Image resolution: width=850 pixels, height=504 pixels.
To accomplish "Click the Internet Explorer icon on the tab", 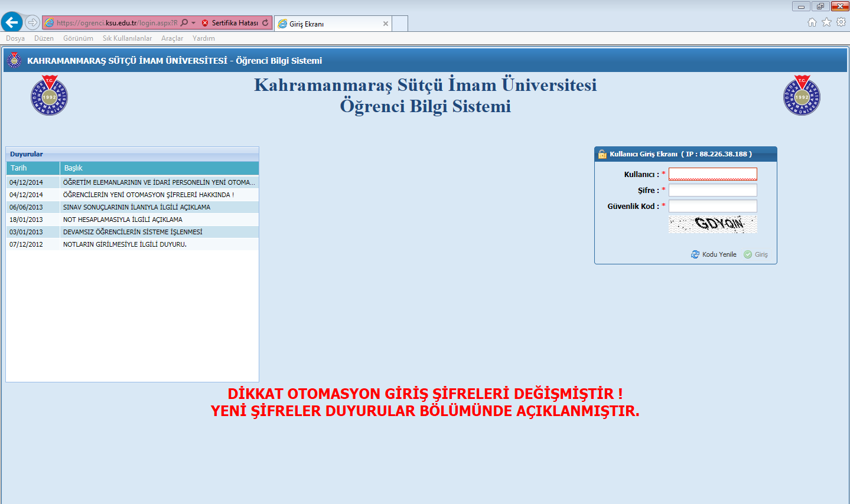I will point(282,24).
